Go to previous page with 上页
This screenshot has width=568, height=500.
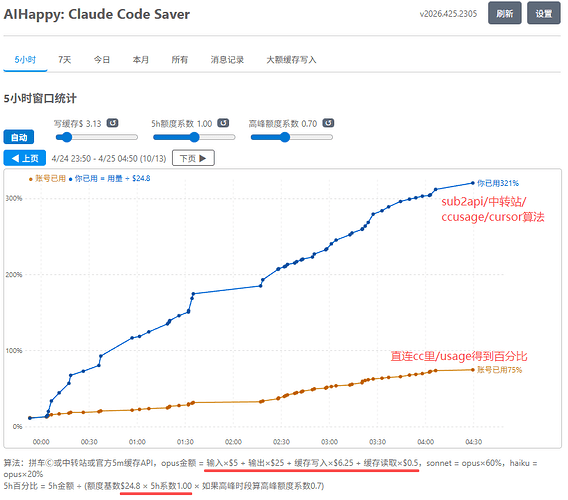(25, 158)
